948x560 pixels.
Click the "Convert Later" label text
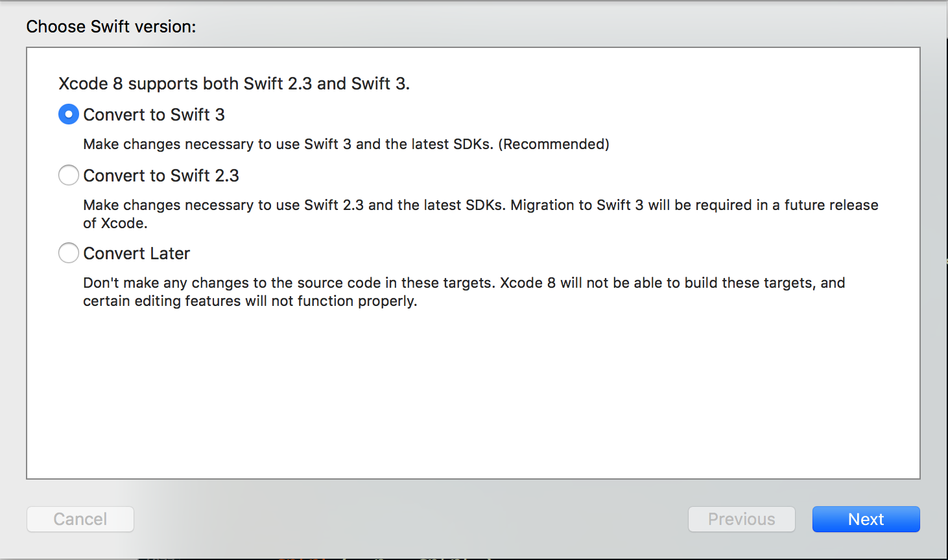(x=136, y=253)
